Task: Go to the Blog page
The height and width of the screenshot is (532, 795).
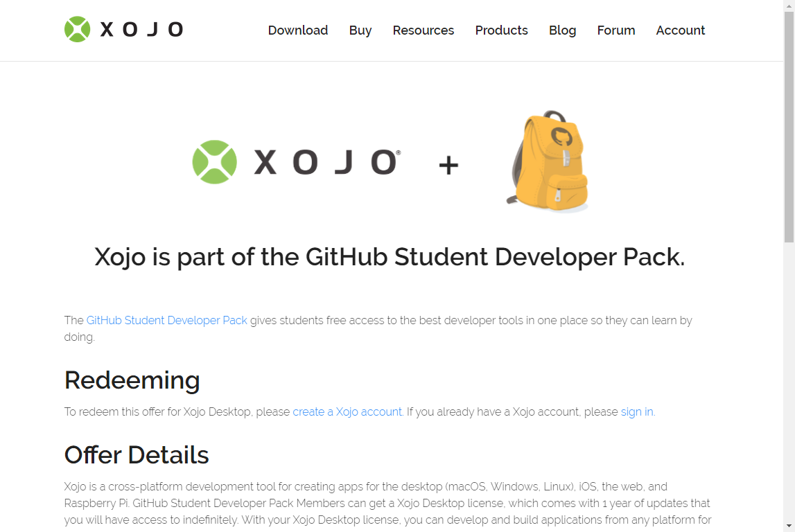Action: (562, 30)
